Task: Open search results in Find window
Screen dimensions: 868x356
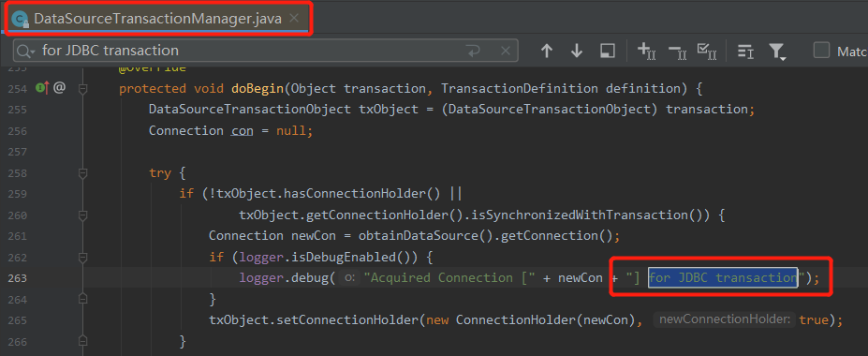Action: [608, 51]
